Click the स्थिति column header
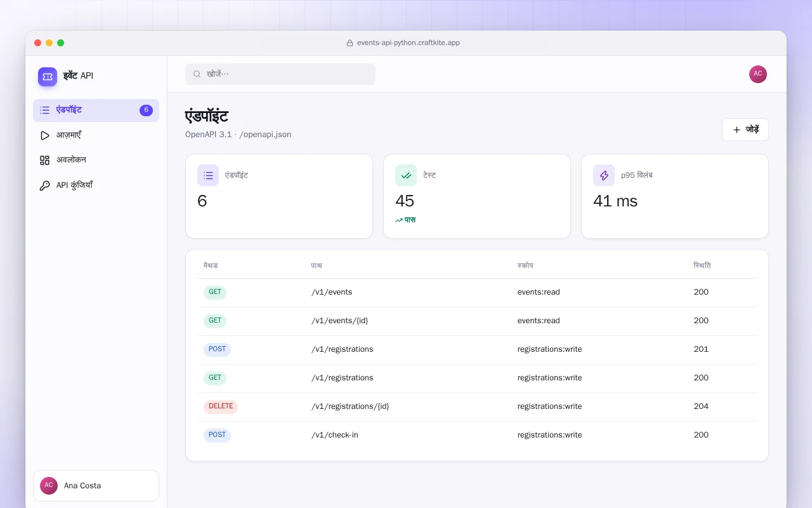812x508 pixels. click(702, 265)
